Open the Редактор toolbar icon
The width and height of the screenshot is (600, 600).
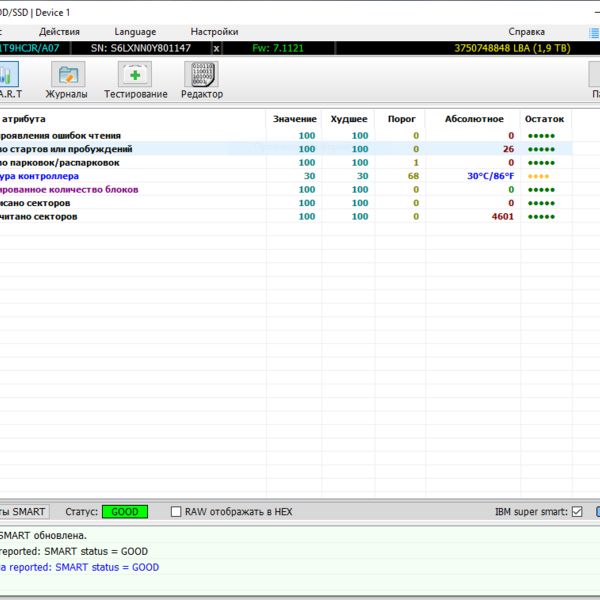(202, 80)
